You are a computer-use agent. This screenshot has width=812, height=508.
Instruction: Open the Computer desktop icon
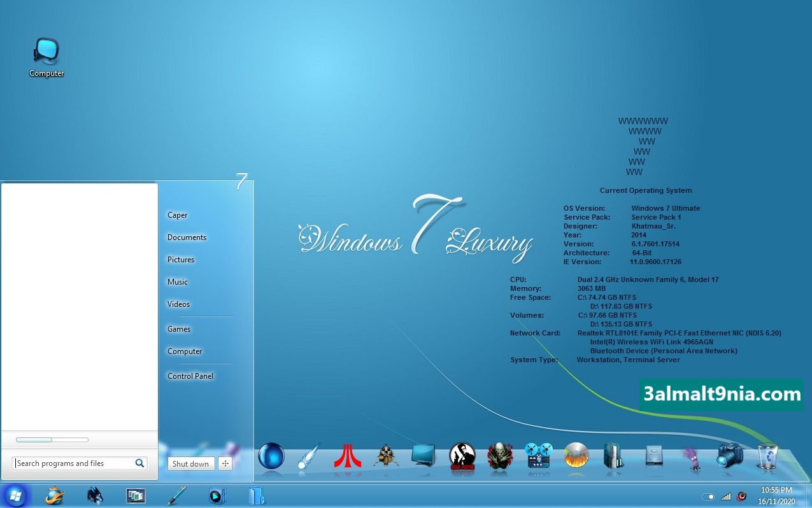[x=46, y=57]
